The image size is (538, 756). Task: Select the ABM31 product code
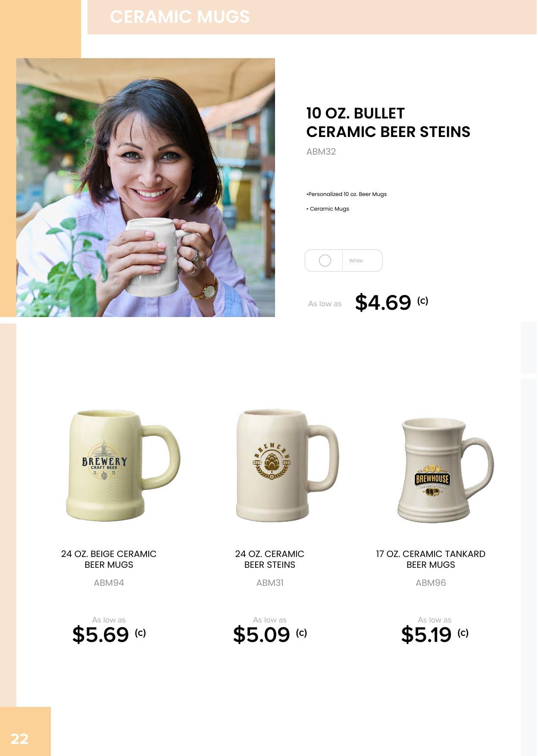pos(270,583)
